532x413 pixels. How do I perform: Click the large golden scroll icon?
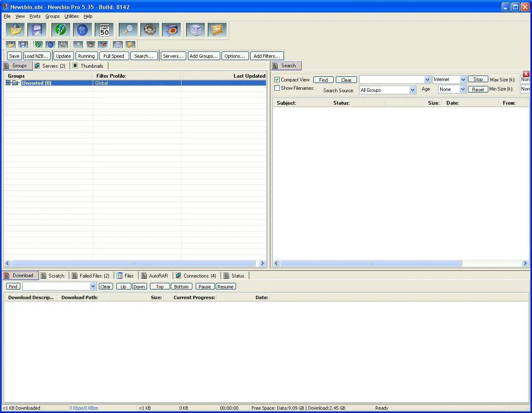click(x=217, y=30)
